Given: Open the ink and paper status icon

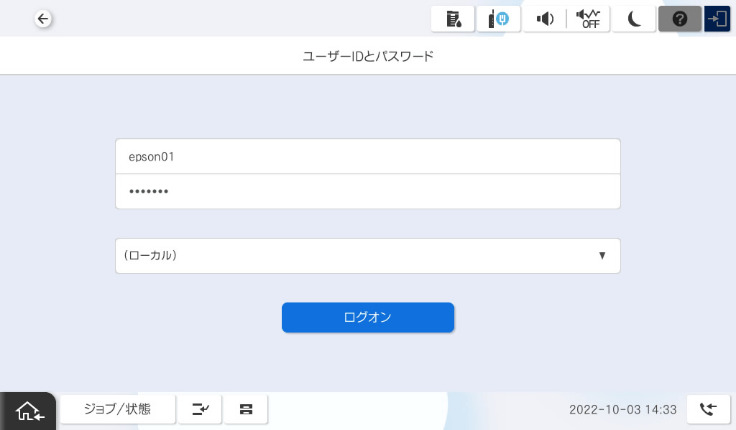Looking at the screenshot, I should coord(453,19).
